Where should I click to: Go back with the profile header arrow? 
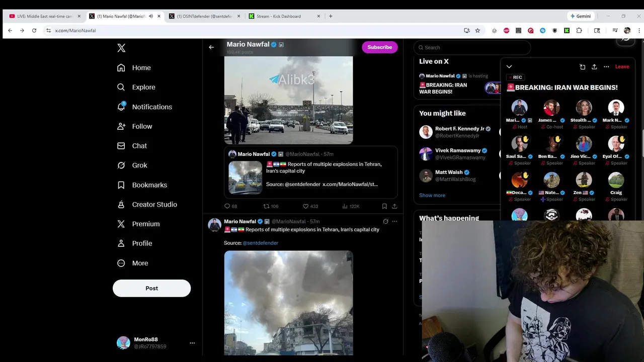(211, 47)
